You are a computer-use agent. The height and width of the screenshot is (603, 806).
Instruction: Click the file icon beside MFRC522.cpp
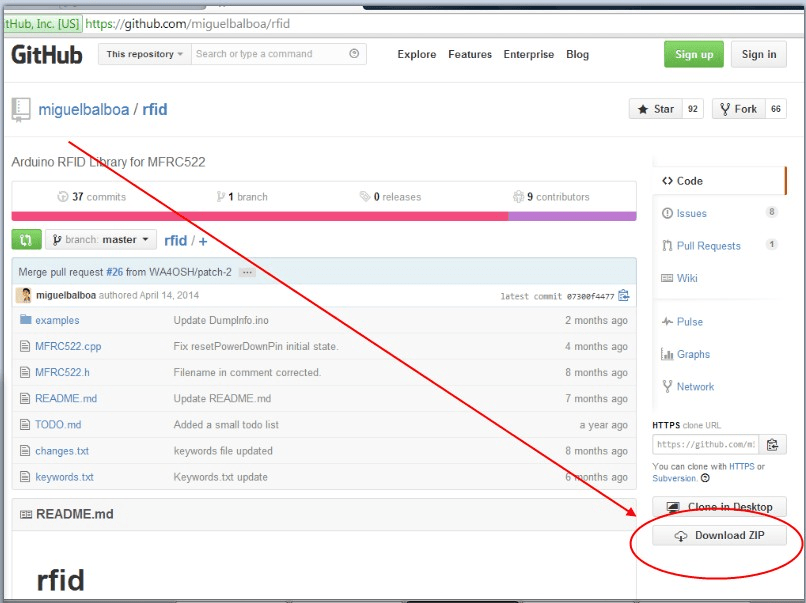pyautogui.click(x=25, y=346)
